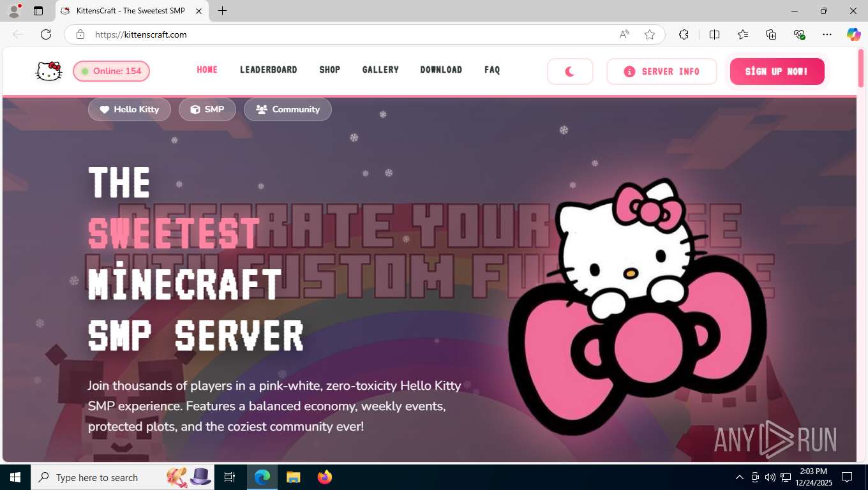
Task: Open Edge Settings and more menu
Action: pos(827,34)
